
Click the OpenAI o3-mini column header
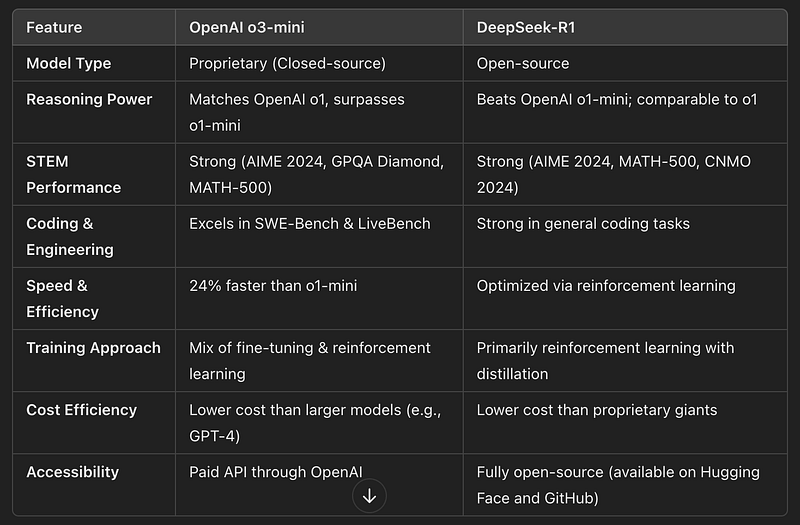(x=246, y=28)
